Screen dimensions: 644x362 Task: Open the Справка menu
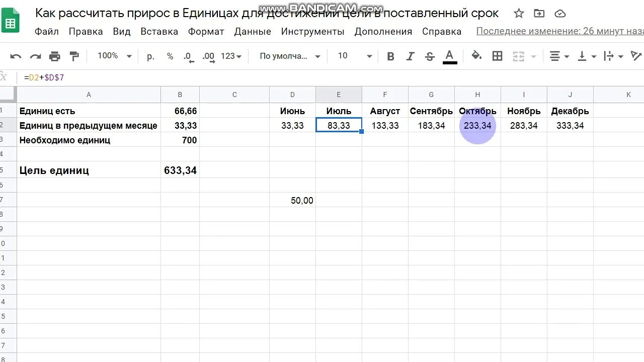tap(442, 32)
